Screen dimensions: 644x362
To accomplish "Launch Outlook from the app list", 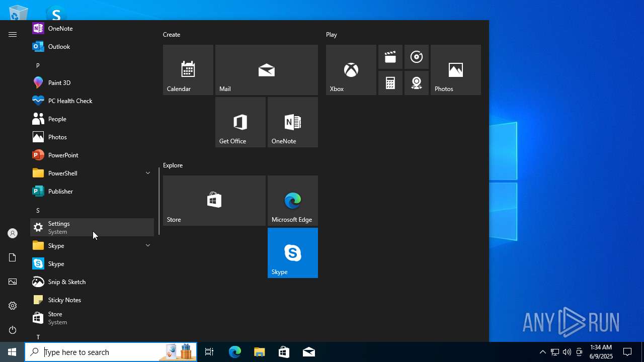I will pos(92,46).
